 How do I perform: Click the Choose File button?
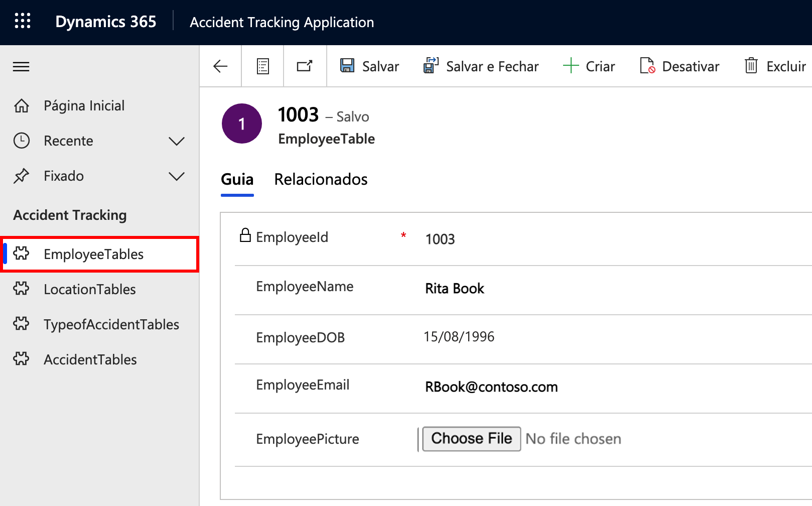pyautogui.click(x=472, y=439)
